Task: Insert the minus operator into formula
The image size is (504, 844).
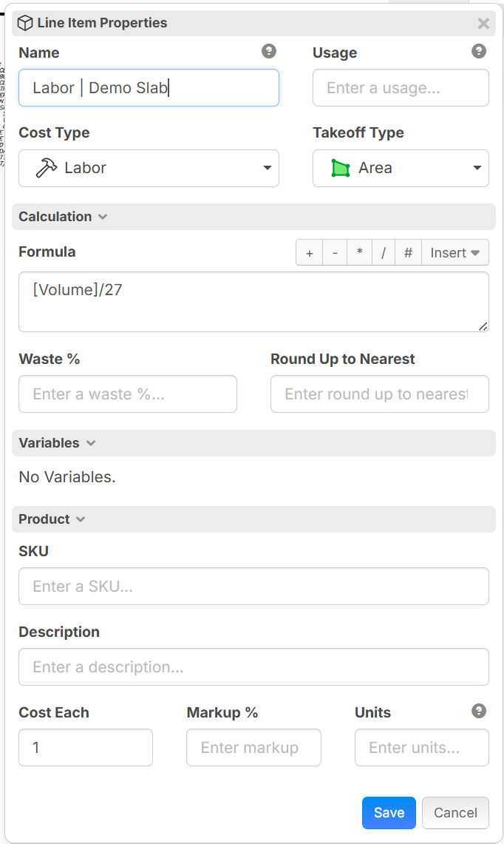Action: point(335,253)
